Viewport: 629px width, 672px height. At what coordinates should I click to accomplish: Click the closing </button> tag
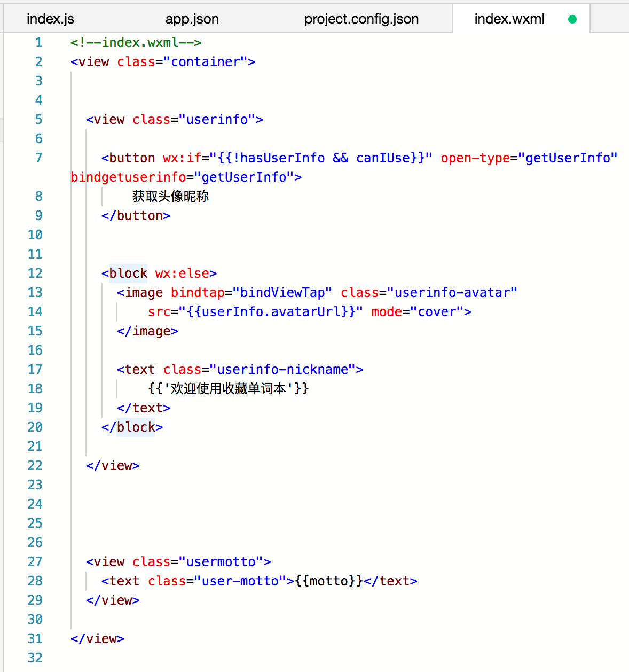click(136, 216)
